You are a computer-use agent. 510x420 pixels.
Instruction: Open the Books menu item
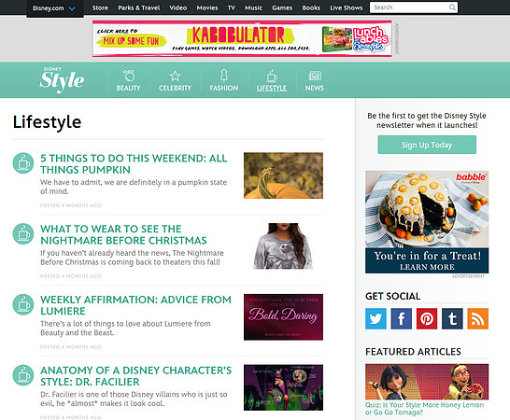pos(311,7)
